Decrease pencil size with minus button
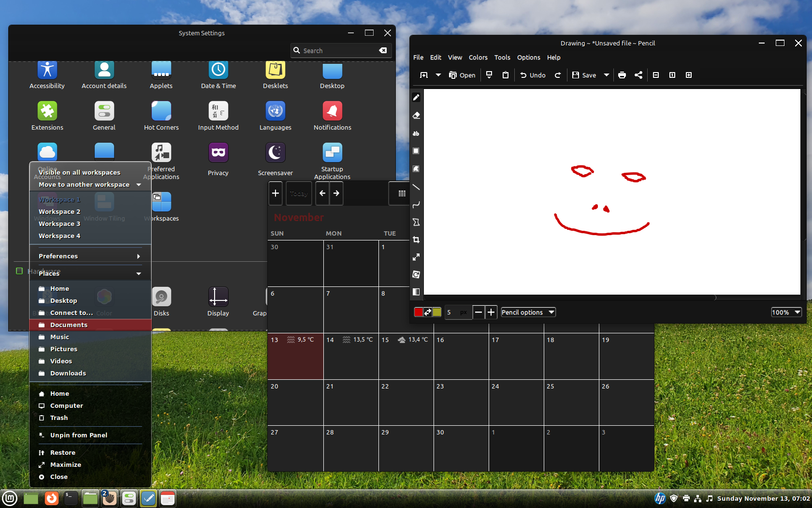 click(x=478, y=312)
